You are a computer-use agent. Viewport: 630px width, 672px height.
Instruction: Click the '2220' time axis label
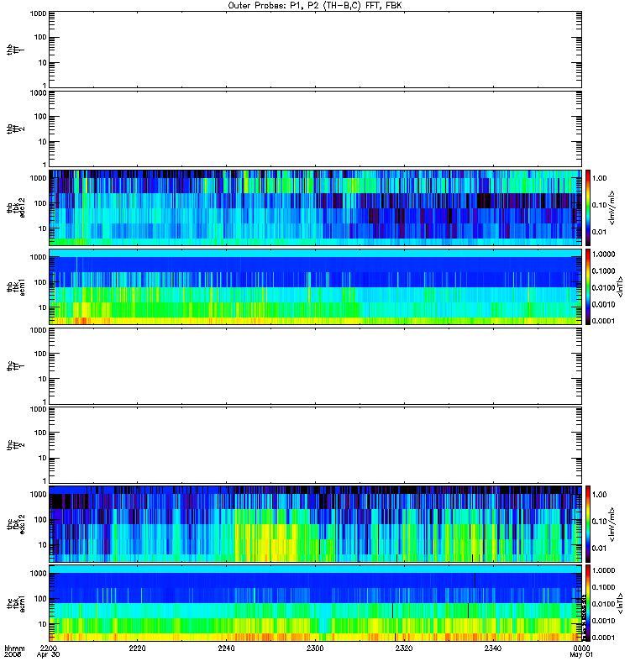pos(137,648)
